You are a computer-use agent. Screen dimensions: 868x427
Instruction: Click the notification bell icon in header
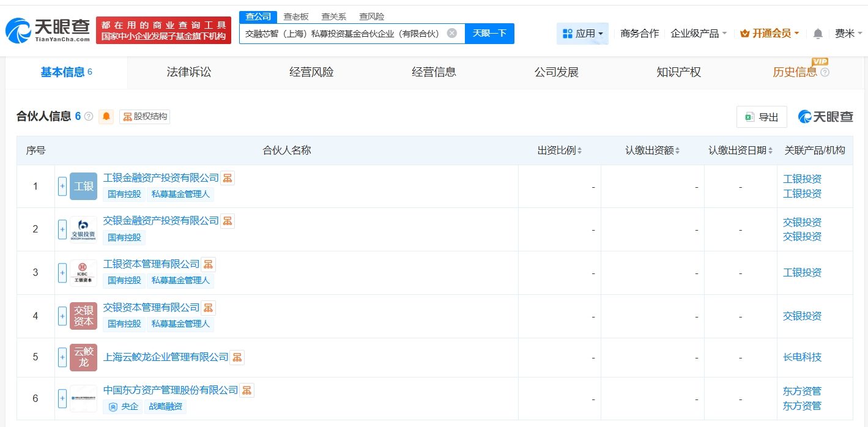coord(817,34)
